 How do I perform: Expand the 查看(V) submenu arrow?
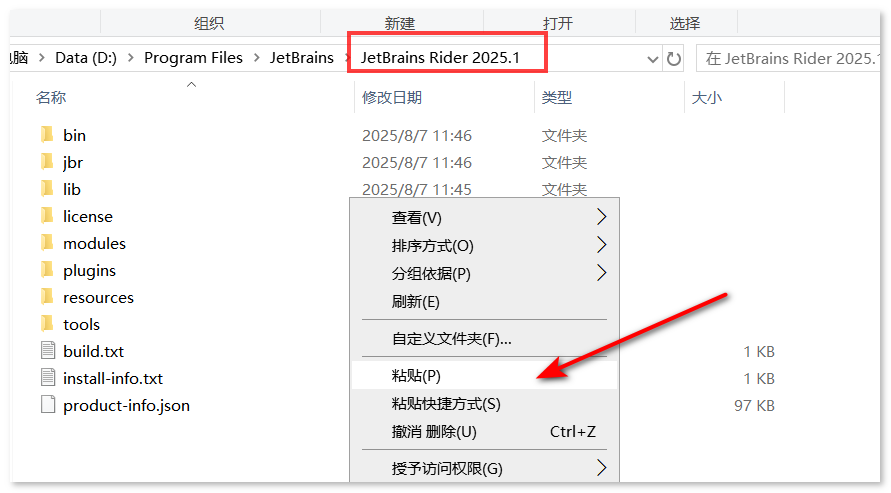pos(602,217)
